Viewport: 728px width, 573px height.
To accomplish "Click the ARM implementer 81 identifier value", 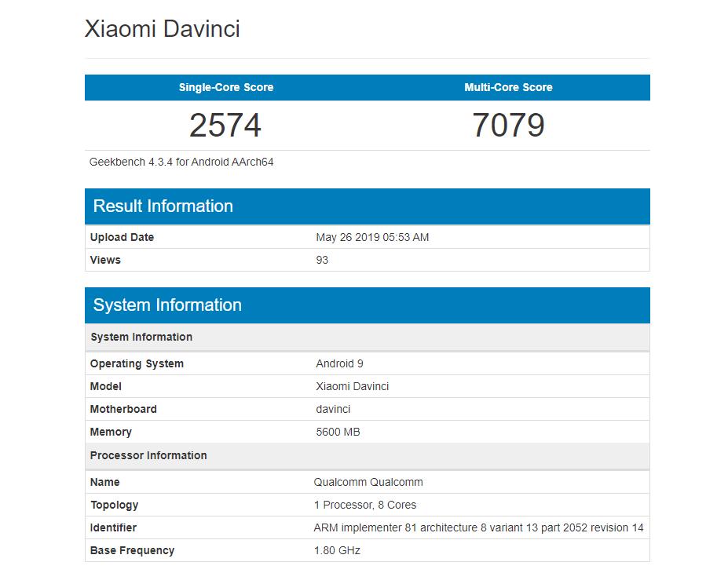I will pos(479,527).
